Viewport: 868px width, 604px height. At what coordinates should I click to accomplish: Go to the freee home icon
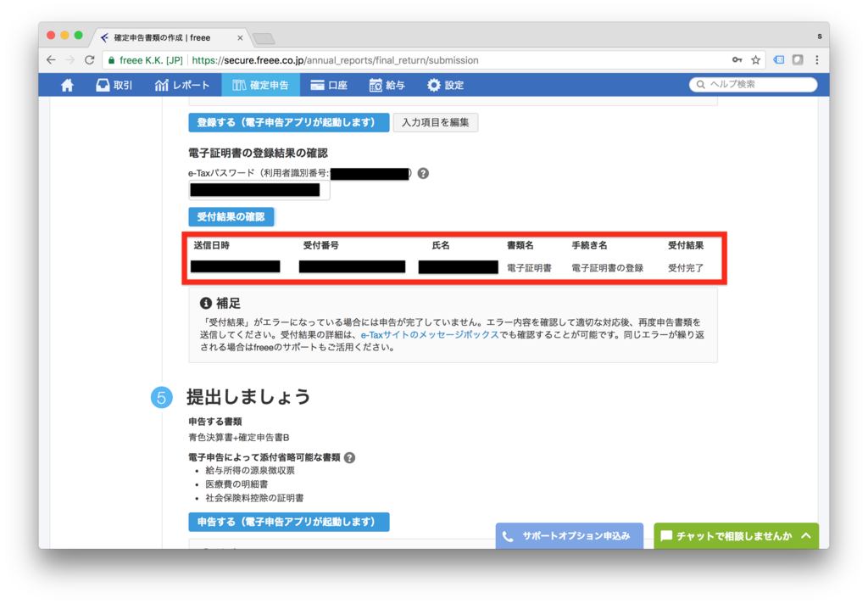click(x=67, y=85)
